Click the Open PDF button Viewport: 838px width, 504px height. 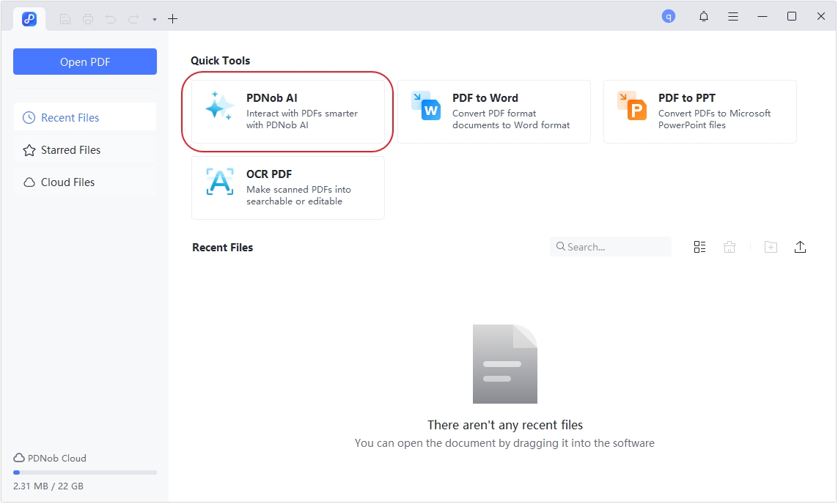(x=84, y=62)
